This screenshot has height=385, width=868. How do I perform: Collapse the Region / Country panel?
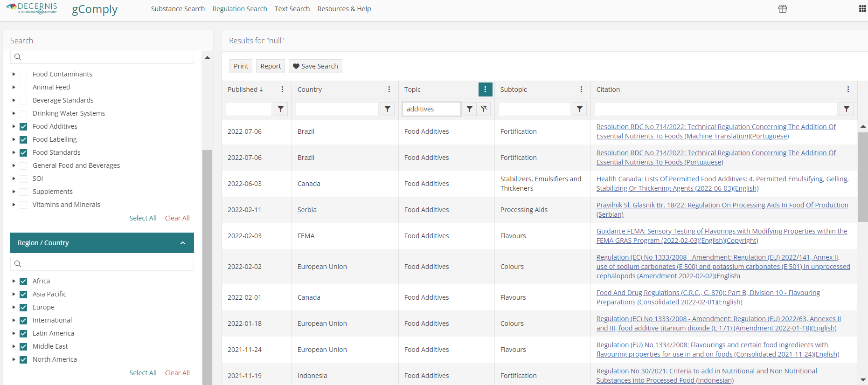pos(183,243)
